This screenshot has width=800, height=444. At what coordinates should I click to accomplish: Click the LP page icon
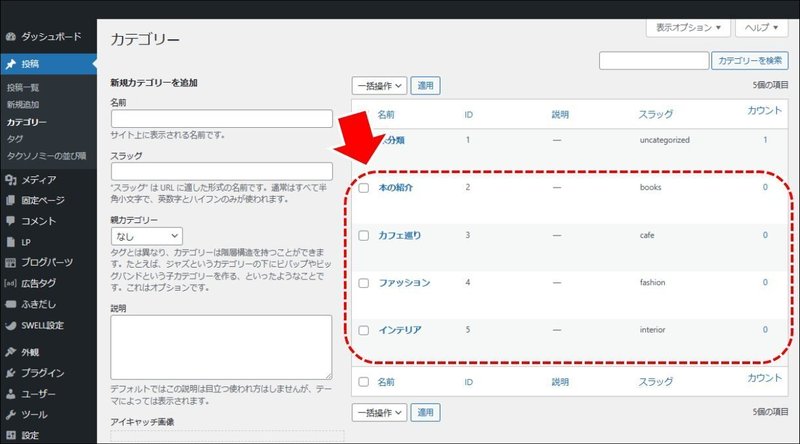(x=11, y=242)
